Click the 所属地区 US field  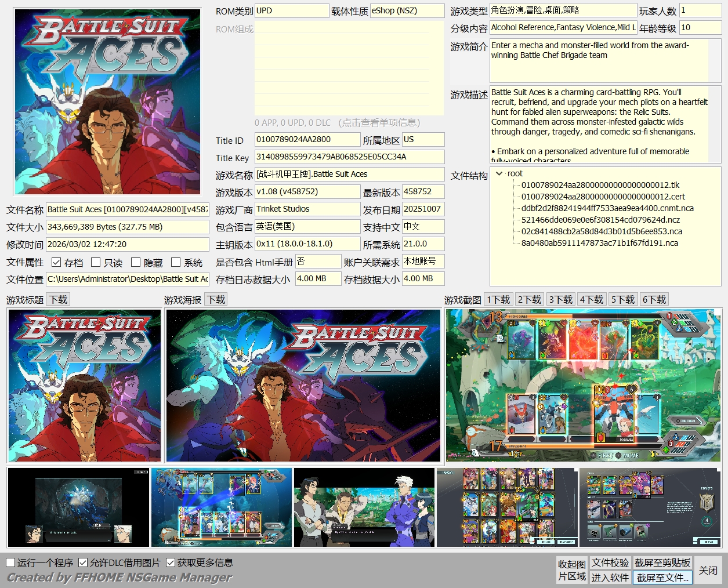click(x=423, y=140)
